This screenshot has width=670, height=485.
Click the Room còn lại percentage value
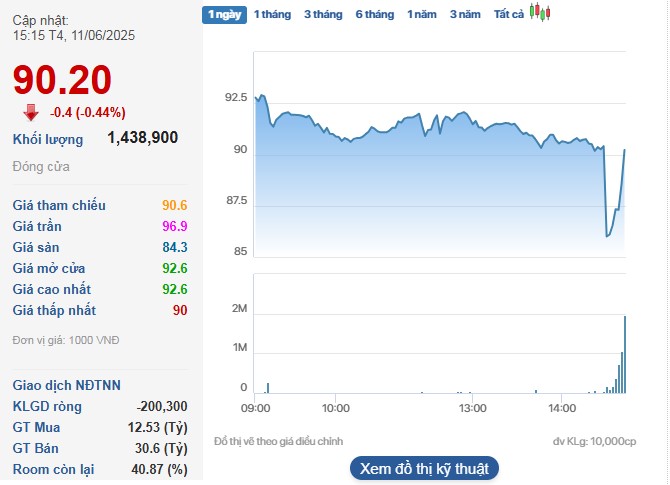pyautogui.click(x=162, y=469)
